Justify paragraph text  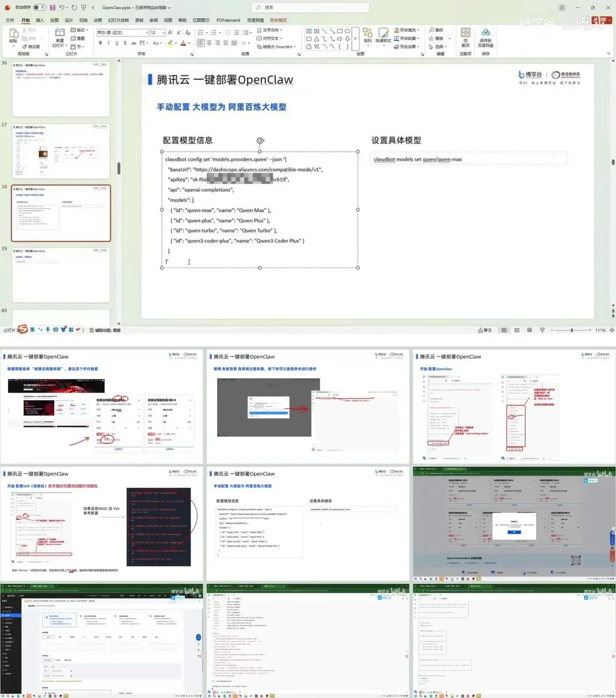226,43
